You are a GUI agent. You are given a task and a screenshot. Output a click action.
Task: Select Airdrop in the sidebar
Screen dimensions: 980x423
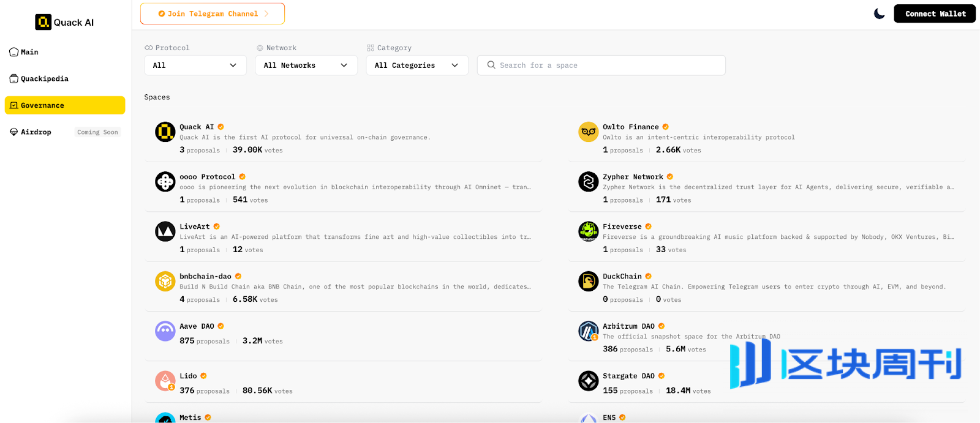36,132
